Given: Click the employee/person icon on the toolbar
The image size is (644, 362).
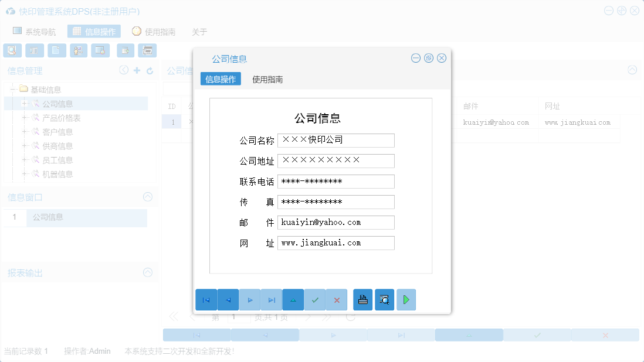Looking at the screenshot, I should click(78, 50).
